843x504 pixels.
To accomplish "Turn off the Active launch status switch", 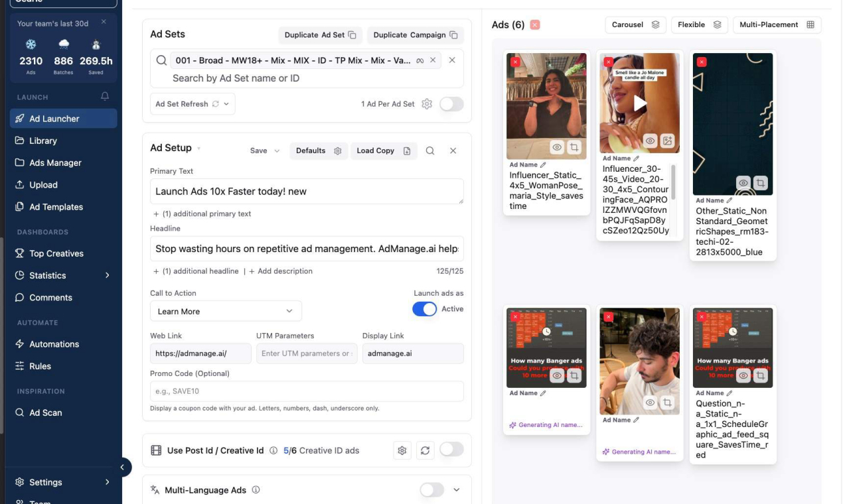I will point(424,308).
